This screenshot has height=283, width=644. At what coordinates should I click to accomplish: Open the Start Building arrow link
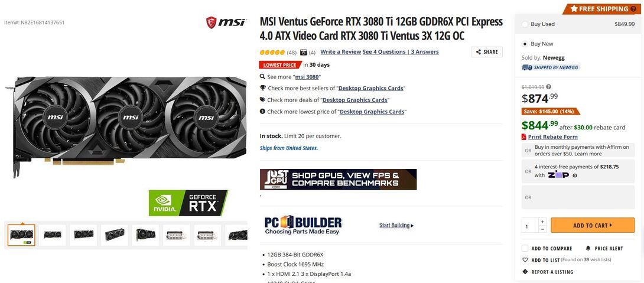click(x=396, y=225)
